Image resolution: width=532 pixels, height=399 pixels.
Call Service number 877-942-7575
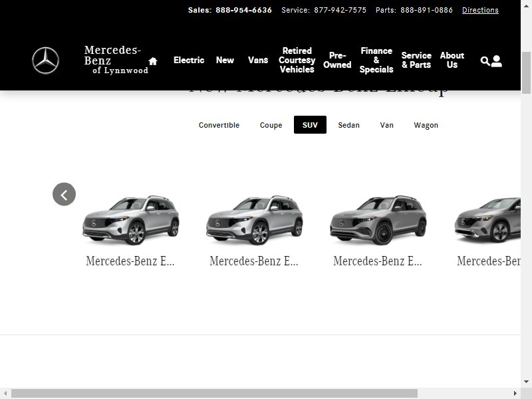(x=340, y=10)
